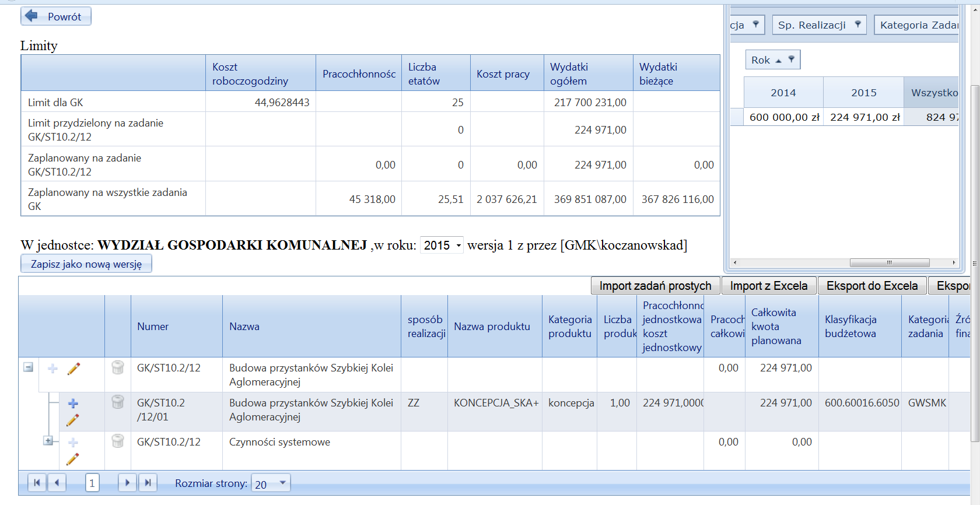Sort the Rok pivot field
The width and height of the screenshot is (980, 505).
coord(778,60)
